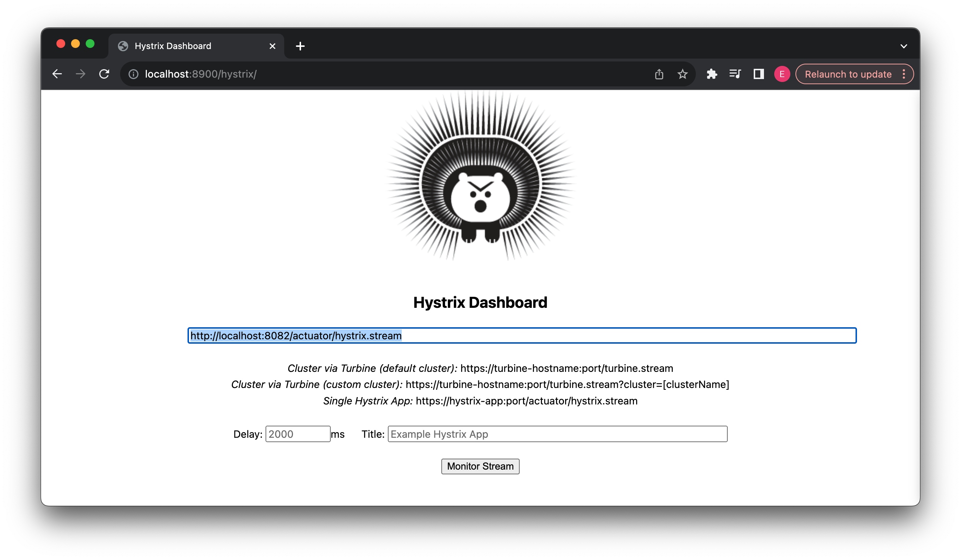This screenshot has width=961, height=560.
Task: Open the Extensions puzzle icon
Action: pyautogui.click(x=712, y=74)
